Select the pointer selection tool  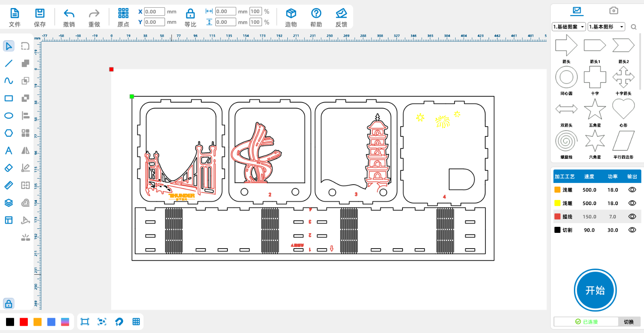8,46
